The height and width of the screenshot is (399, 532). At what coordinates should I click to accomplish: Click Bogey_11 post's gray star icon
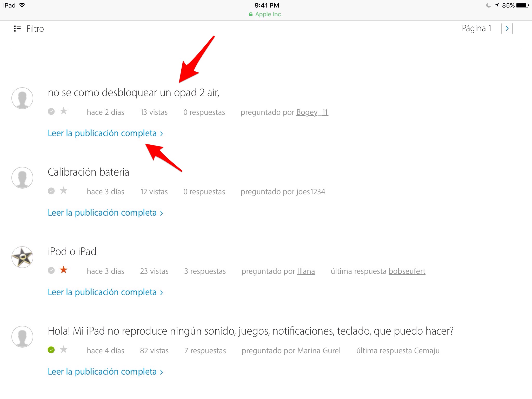click(x=64, y=111)
